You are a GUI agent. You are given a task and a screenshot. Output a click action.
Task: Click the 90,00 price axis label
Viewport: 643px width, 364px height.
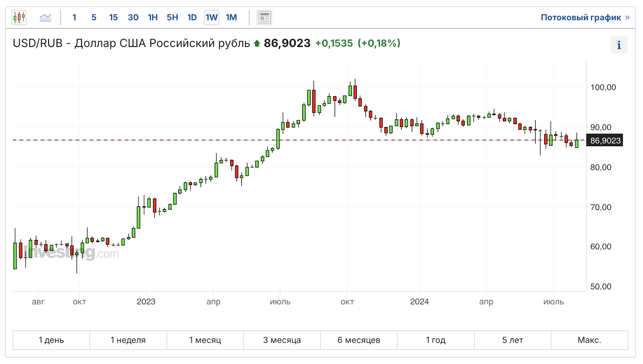pyautogui.click(x=600, y=127)
